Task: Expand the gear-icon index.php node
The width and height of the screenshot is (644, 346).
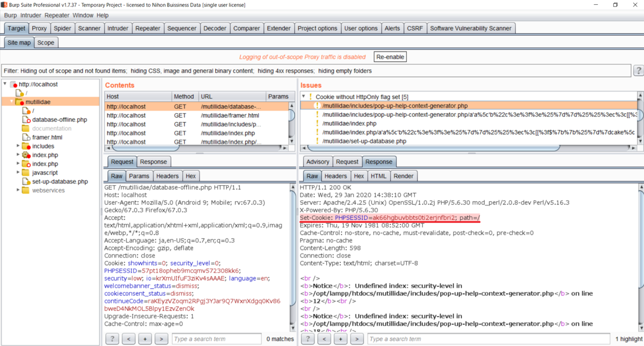Action: coord(18,155)
